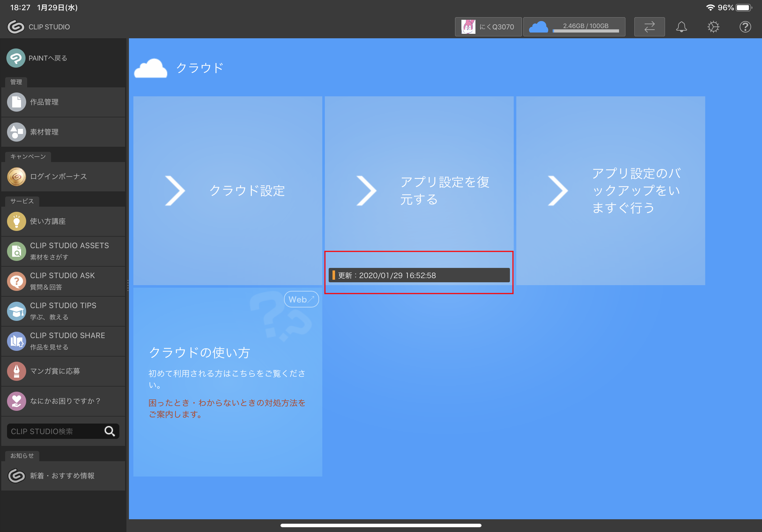Click the chevron on backup tile
Image resolution: width=762 pixels, height=532 pixels.
click(558, 190)
